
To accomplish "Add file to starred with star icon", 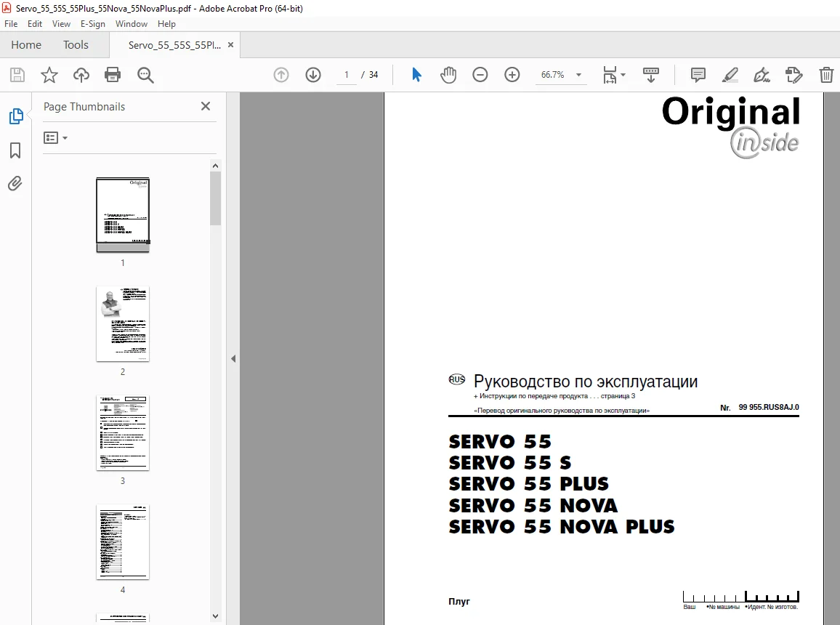I will [49, 75].
